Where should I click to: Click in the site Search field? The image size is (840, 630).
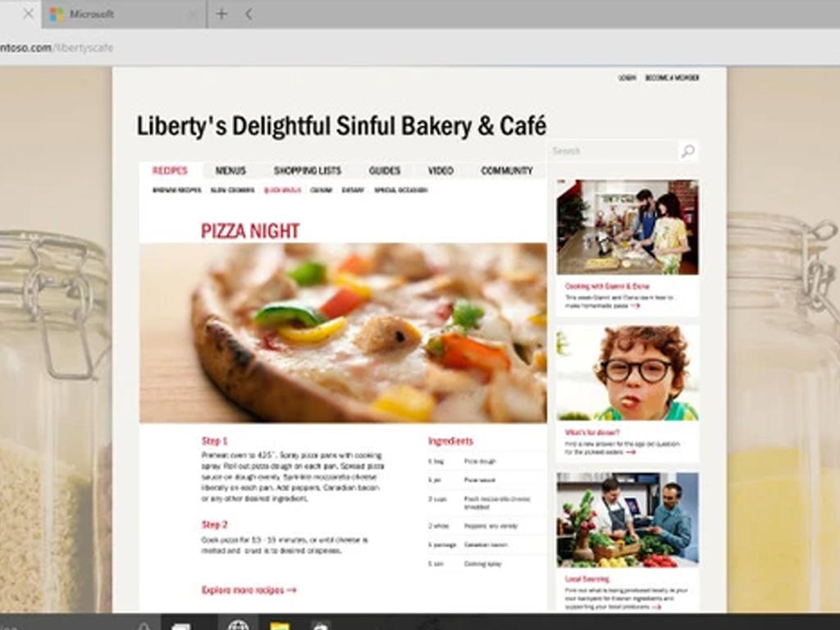pos(612,151)
